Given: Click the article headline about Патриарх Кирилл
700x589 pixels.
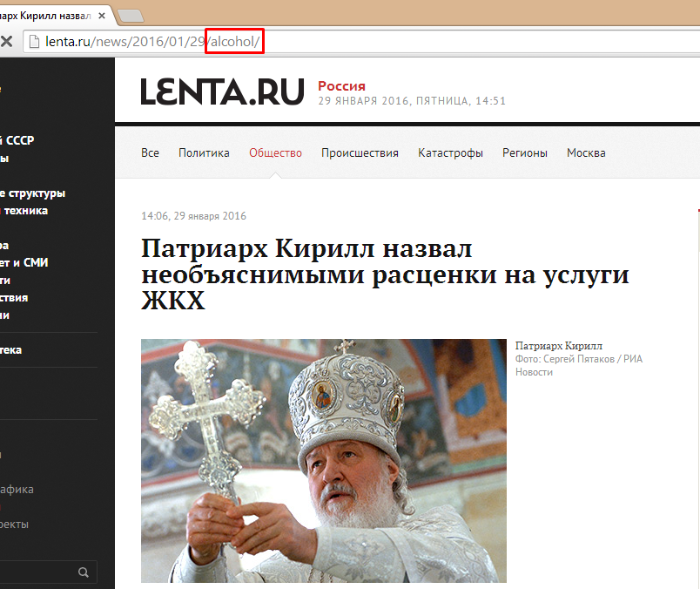Looking at the screenshot, I should pos(385,274).
